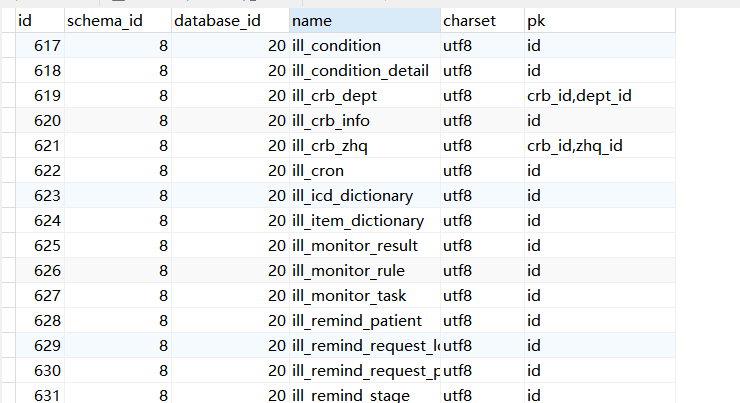Select the cell ill_condition
The image size is (740, 403).
pos(365,46)
